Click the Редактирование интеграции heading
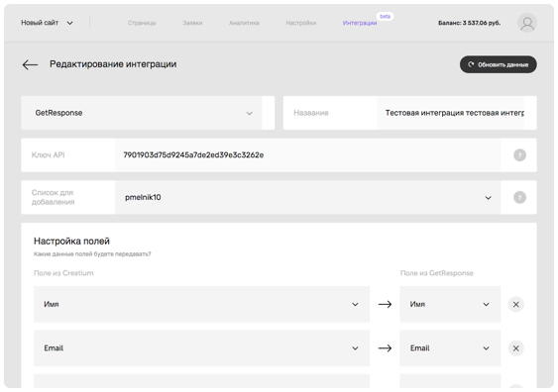558x392 pixels. [x=113, y=64]
